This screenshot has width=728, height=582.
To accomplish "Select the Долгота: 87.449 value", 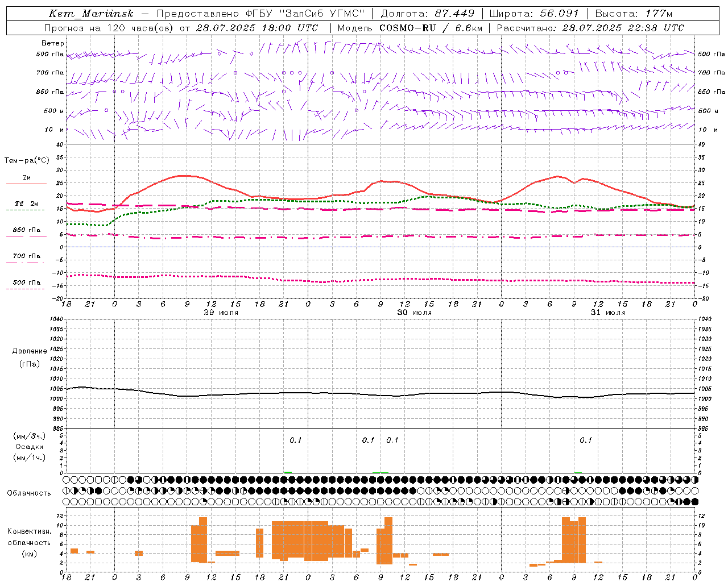I will click(428, 14).
